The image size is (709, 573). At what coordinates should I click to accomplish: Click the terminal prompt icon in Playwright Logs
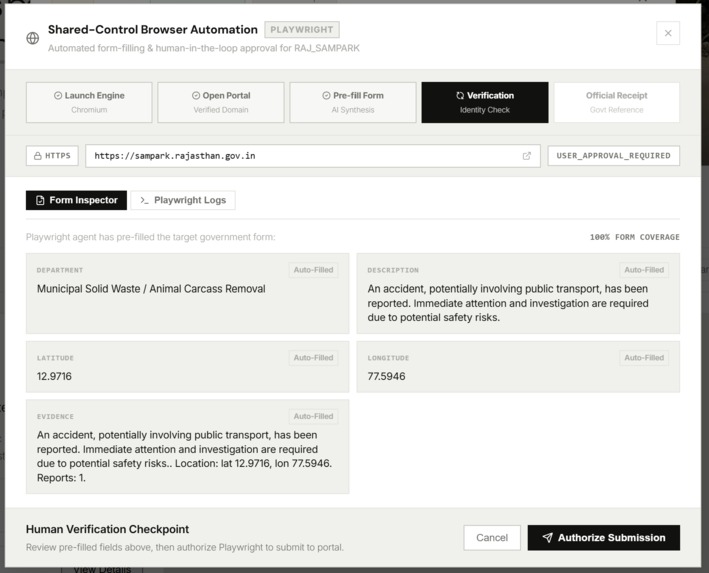144,200
